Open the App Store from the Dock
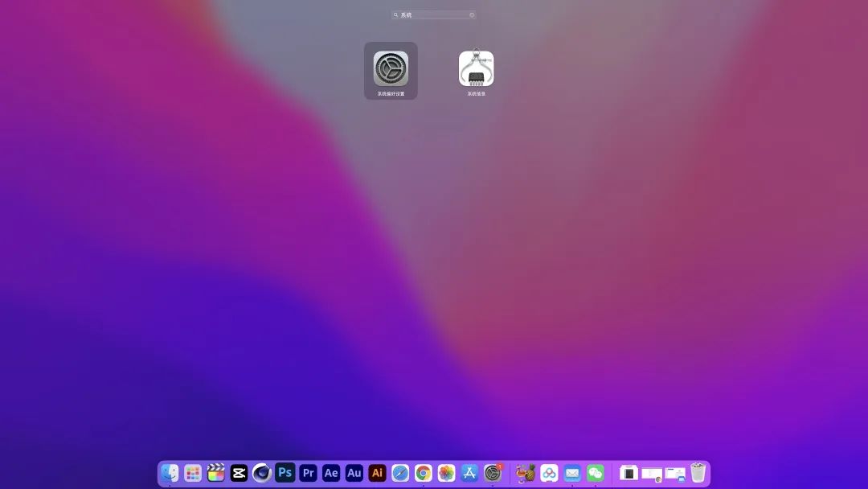Viewport: 868px width, 489px height. (470, 473)
